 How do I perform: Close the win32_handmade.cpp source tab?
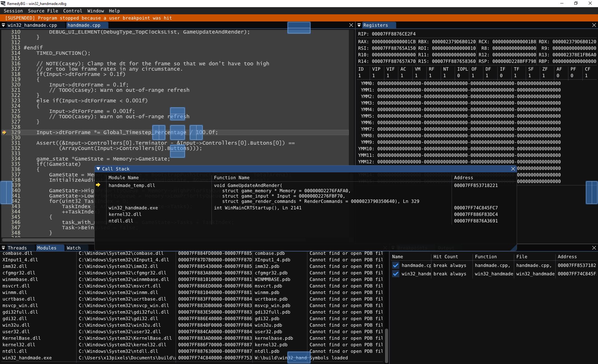click(x=351, y=25)
